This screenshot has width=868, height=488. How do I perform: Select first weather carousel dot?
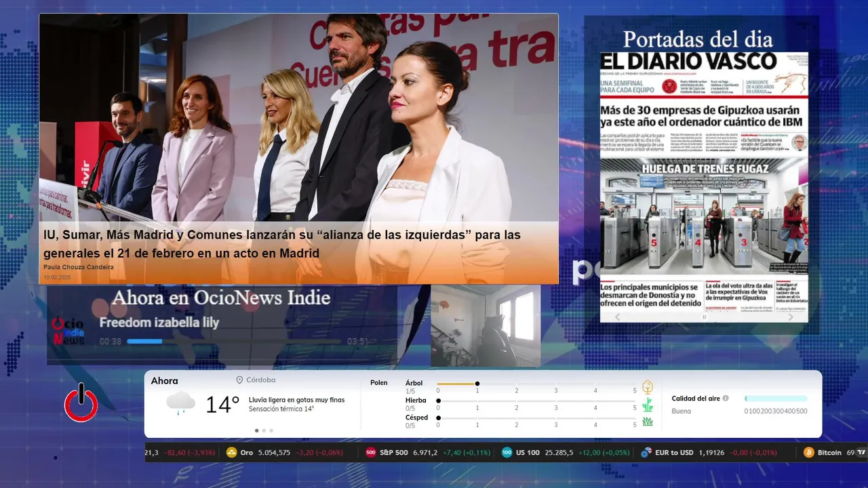(256, 430)
